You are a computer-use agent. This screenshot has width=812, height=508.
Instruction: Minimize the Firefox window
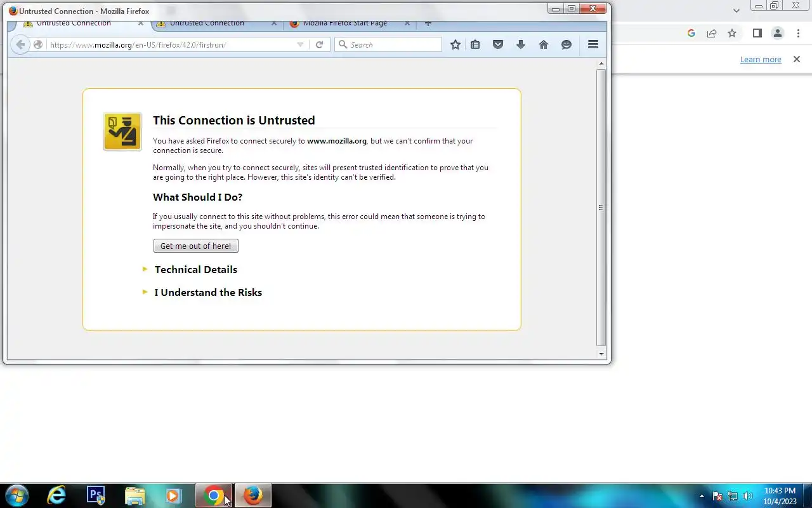(x=556, y=8)
